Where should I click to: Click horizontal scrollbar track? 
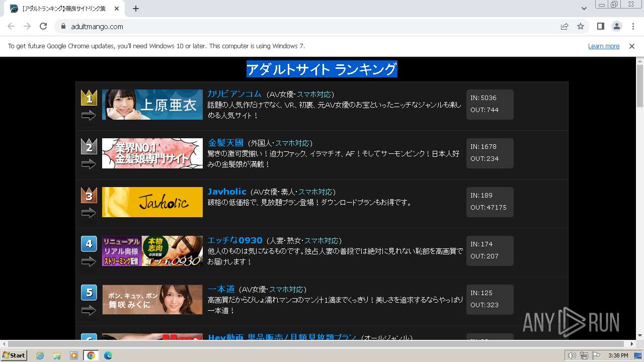pyautogui.click(x=318, y=344)
